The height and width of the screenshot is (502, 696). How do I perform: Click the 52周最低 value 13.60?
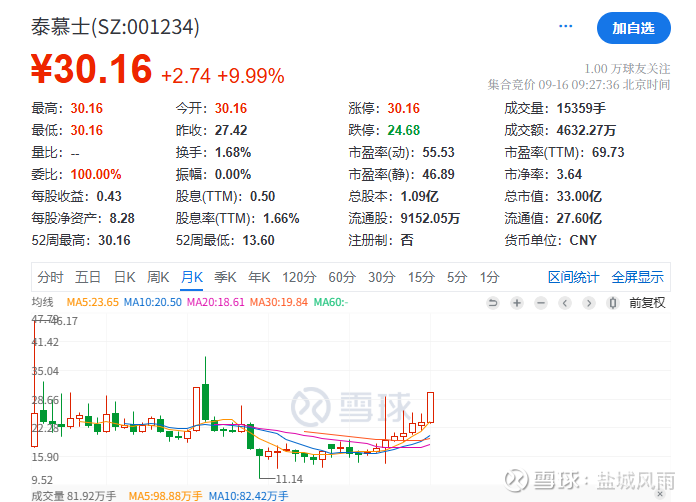[258, 240]
